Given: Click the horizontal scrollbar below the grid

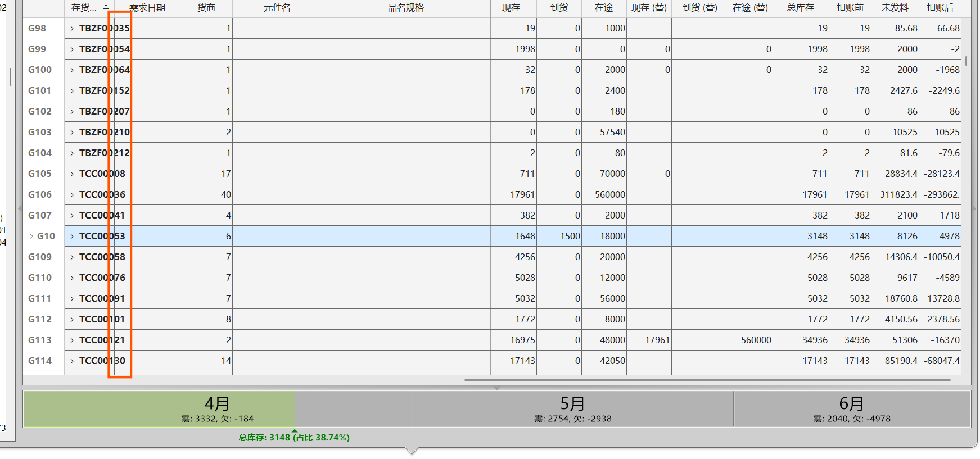Looking at the screenshot, I should (x=707, y=380).
